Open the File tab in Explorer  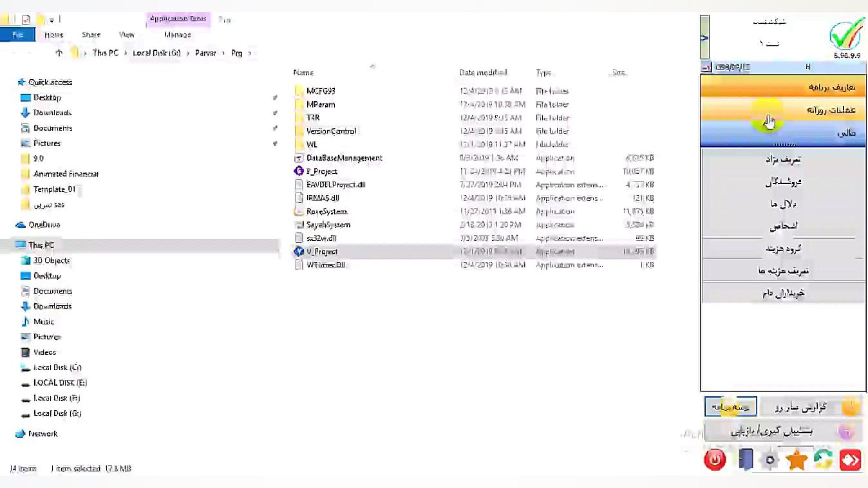(x=18, y=35)
